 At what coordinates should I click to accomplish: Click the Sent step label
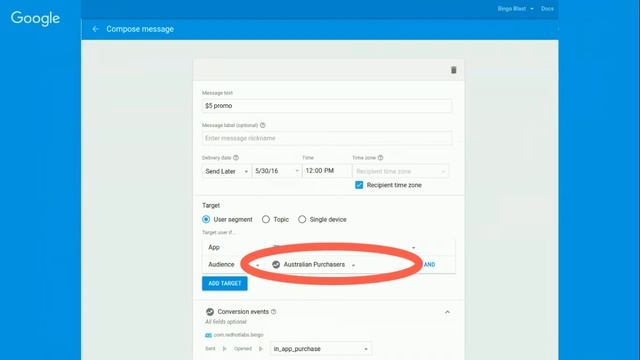pyautogui.click(x=210, y=349)
